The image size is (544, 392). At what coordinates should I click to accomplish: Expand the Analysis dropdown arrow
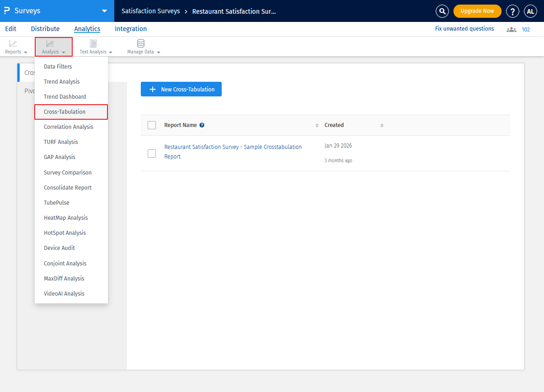coord(64,53)
